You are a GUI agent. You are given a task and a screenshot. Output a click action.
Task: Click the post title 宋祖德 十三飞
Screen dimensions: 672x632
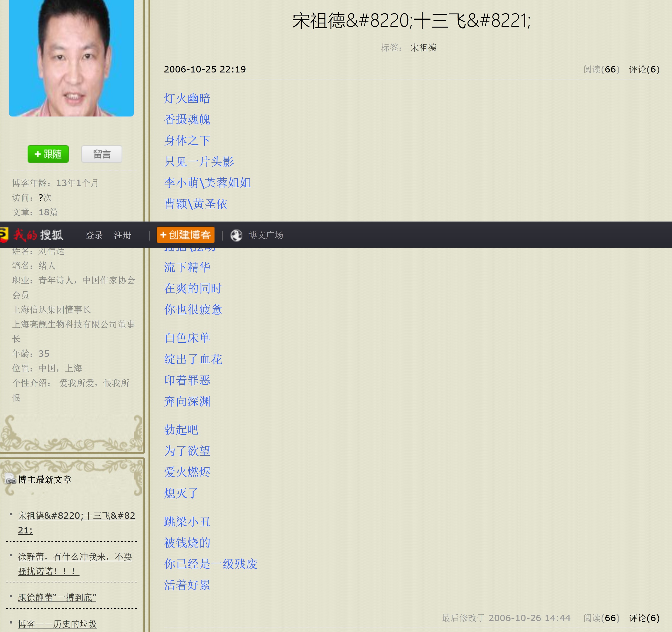tap(411, 21)
